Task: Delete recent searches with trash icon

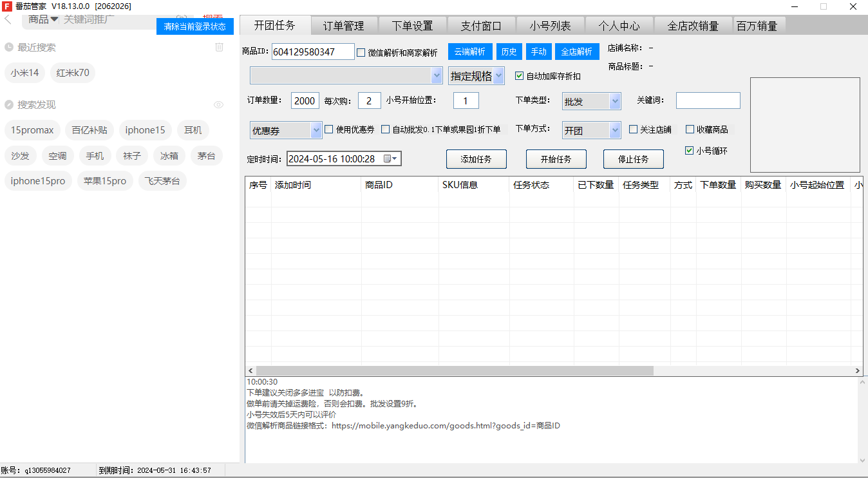Action: (x=219, y=47)
